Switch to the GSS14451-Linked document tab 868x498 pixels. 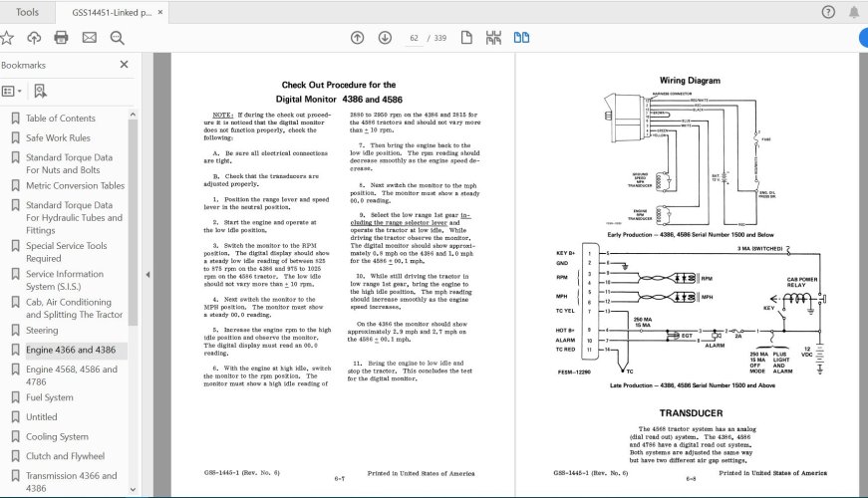click(112, 12)
